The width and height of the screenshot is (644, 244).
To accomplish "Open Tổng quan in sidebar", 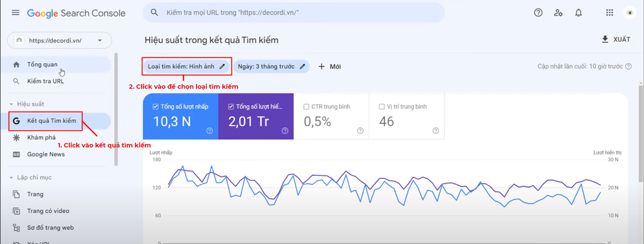I will [x=55, y=64].
